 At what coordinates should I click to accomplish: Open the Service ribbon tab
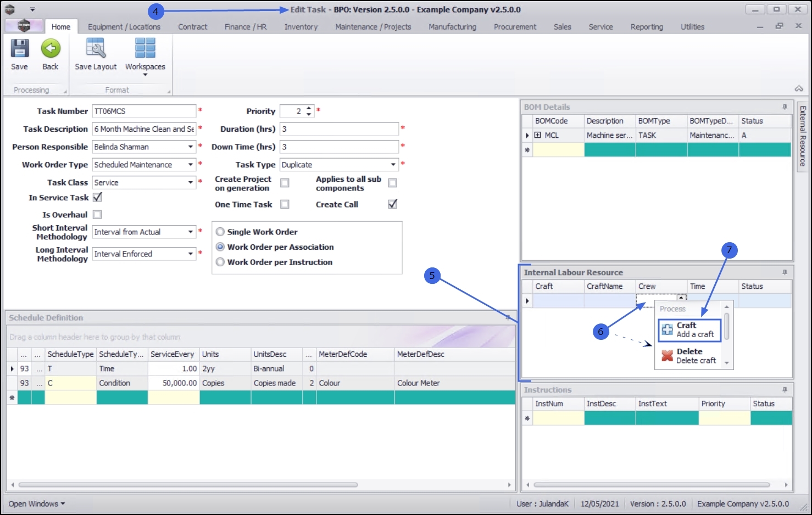(x=601, y=26)
